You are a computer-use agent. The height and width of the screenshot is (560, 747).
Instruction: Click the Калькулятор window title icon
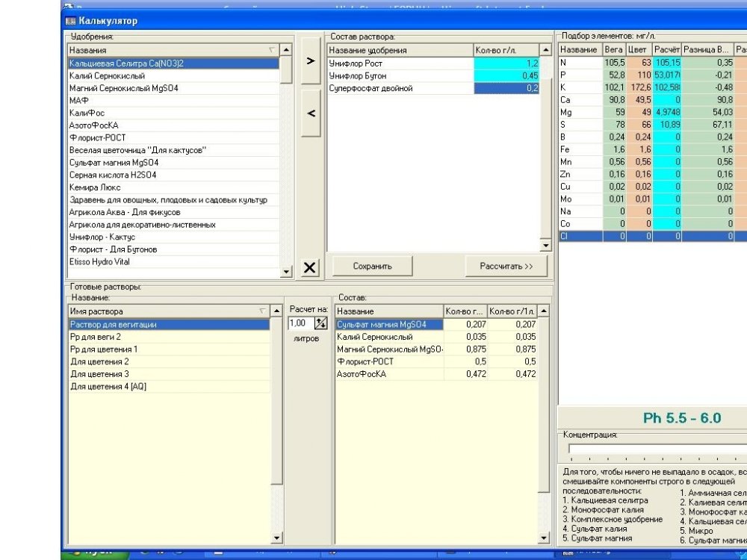coord(70,21)
